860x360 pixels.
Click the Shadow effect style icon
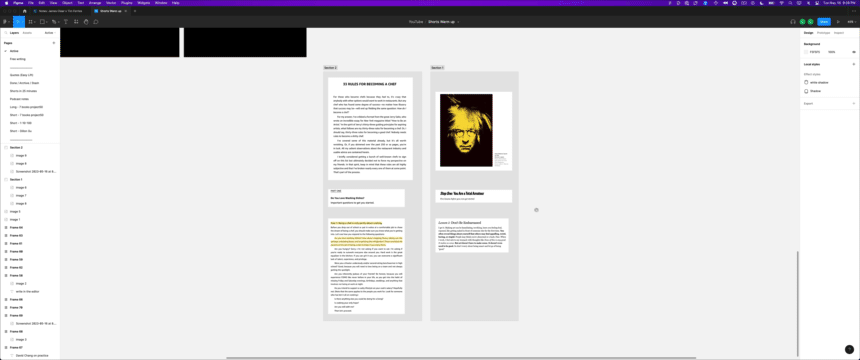click(x=806, y=91)
